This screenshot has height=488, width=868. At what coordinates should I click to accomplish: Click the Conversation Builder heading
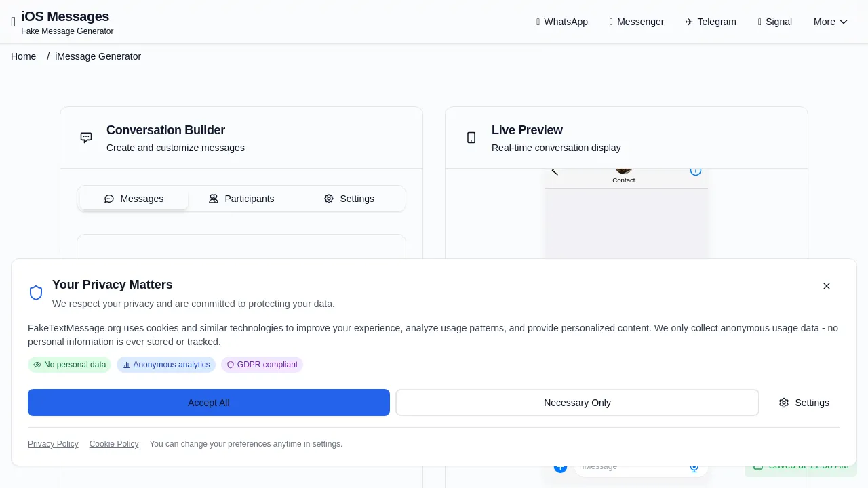[165, 130]
